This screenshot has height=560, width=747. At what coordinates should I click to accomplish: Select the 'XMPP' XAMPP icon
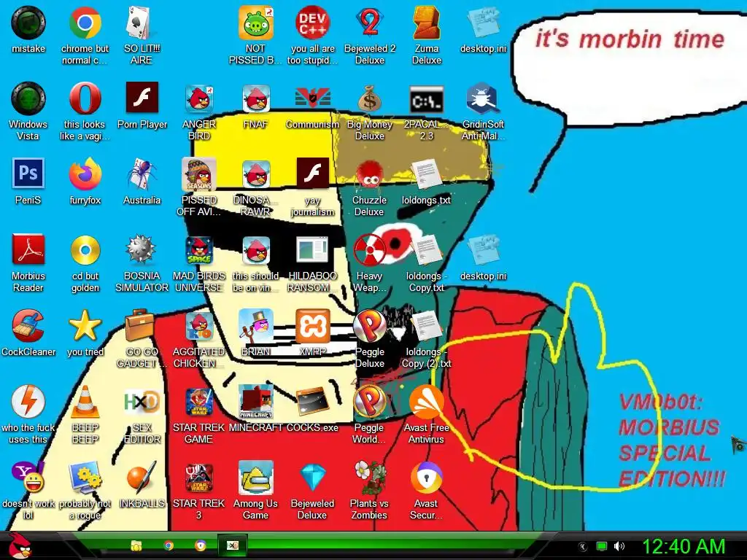(x=312, y=326)
